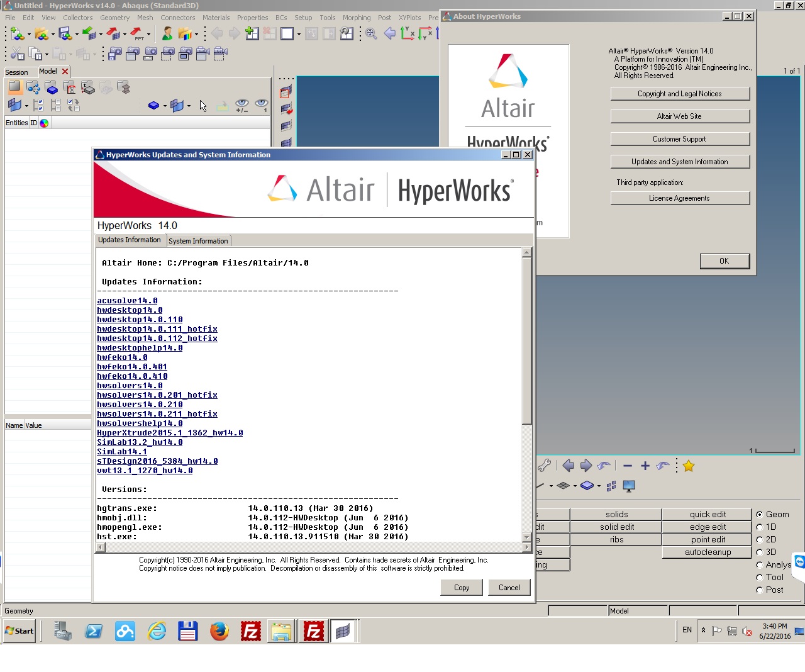This screenshot has height=672, width=805.
Task: Click the horizontal scrollbar right arrow
Action: tap(527, 547)
